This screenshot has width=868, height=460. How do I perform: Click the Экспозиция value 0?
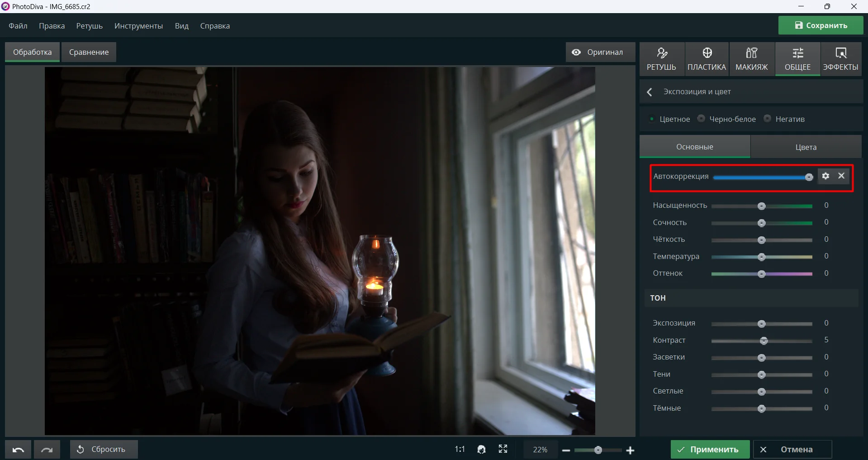click(x=826, y=323)
